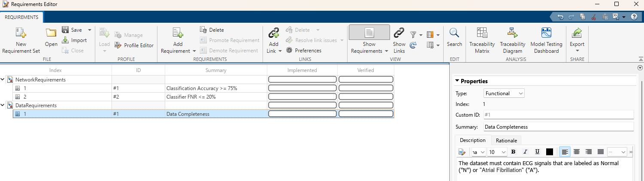The width and height of the screenshot is (644, 181).
Task: Click the Add Link icon
Action: click(x=273, y=33)
